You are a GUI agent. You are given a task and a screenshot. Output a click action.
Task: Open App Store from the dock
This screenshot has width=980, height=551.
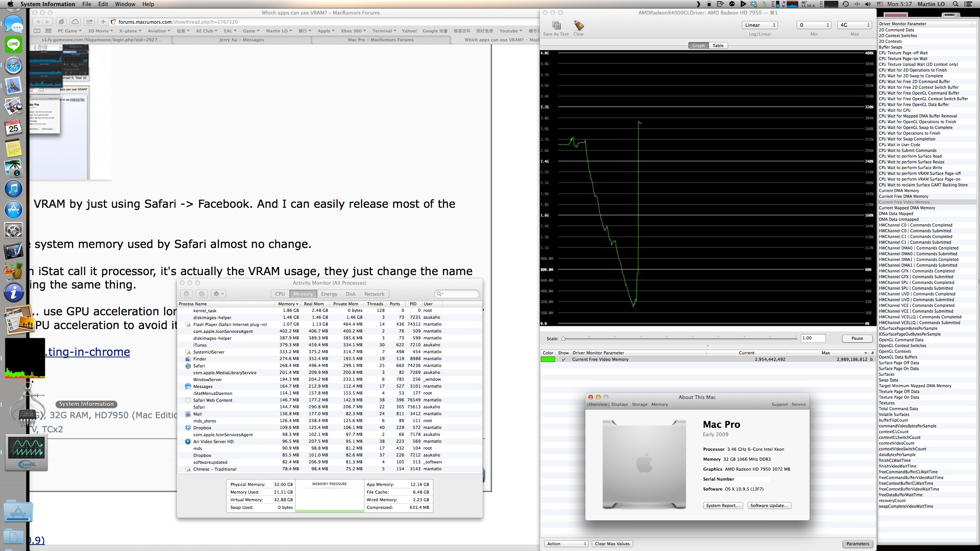coord(14,210)
